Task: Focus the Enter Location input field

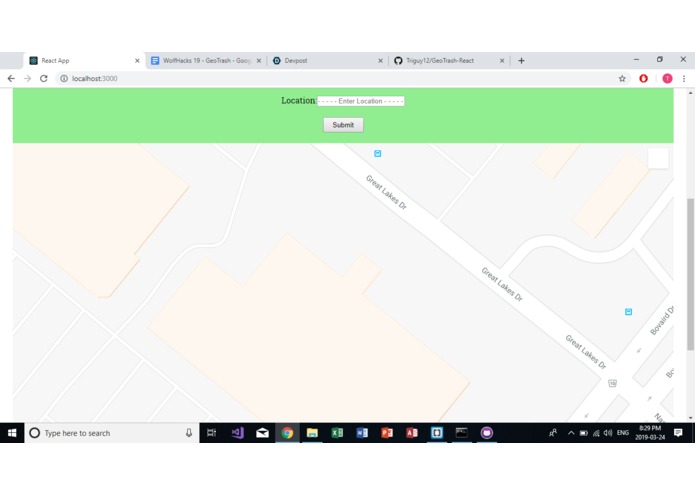Action: [x=360, y=101]
